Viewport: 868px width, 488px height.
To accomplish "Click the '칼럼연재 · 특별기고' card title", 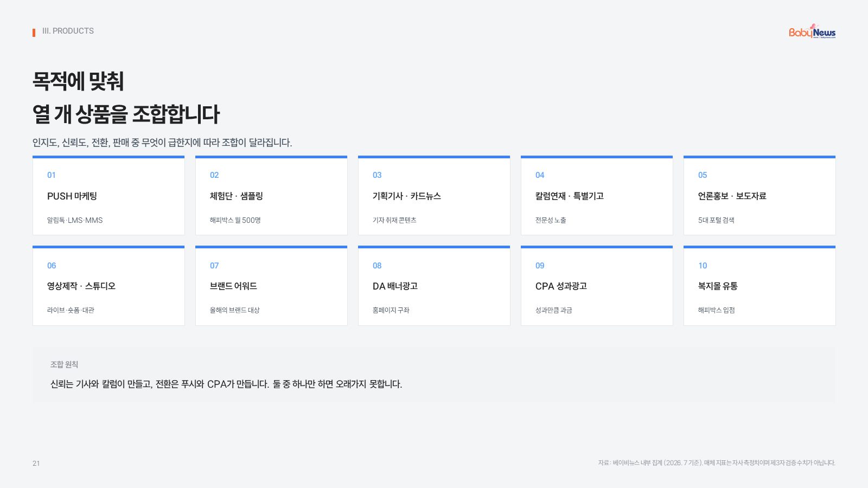I will tap(570, 196).
